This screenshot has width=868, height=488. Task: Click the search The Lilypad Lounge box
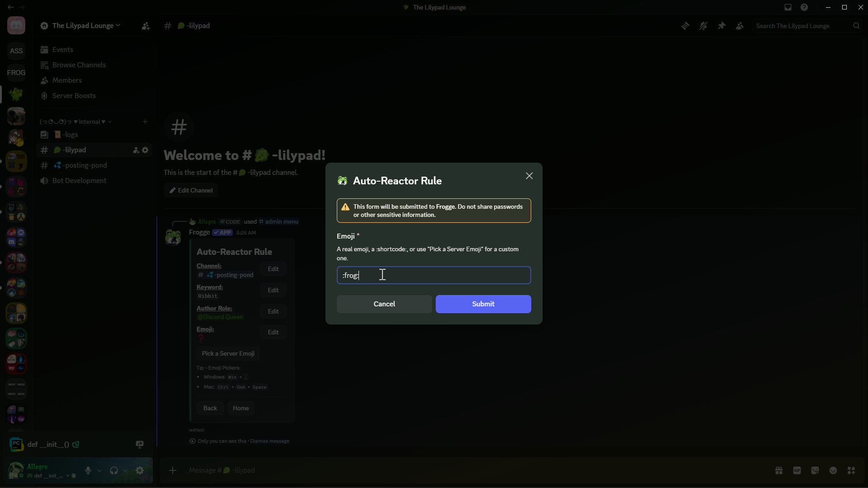[807, 26]
